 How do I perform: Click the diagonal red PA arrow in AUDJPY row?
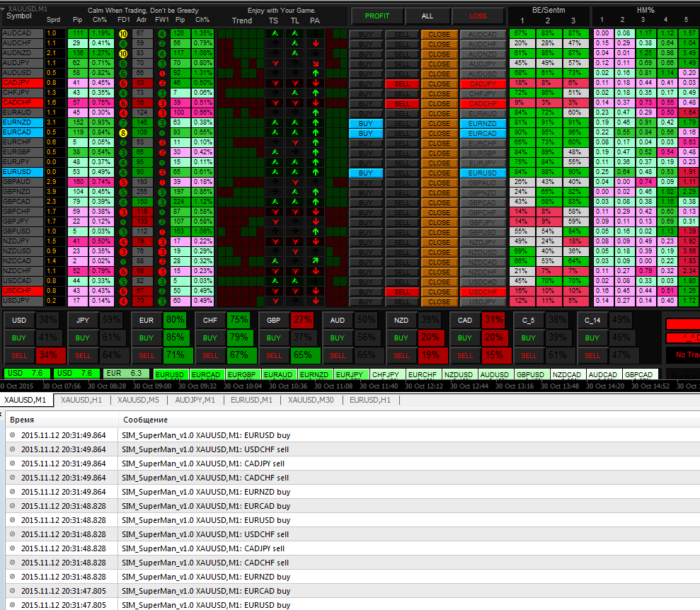(316, 64)
